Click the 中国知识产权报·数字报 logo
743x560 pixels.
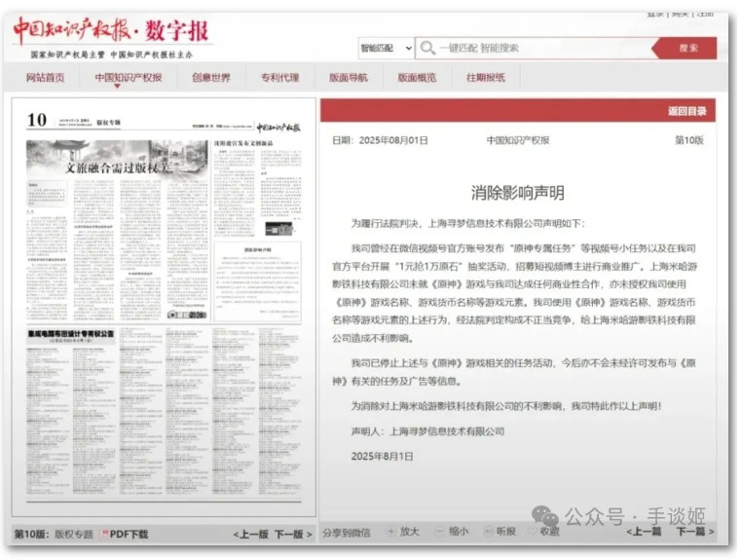tap(111, 30)
